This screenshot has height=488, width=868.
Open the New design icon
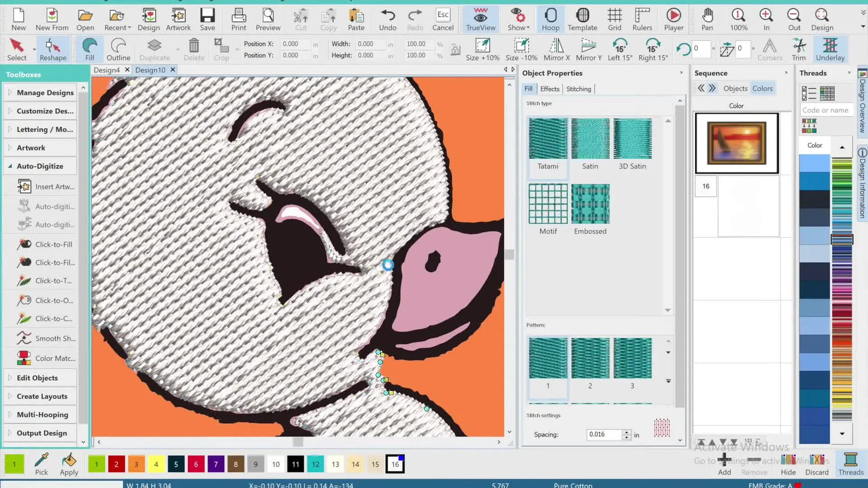pyautogui.click(x=19, y=20)
